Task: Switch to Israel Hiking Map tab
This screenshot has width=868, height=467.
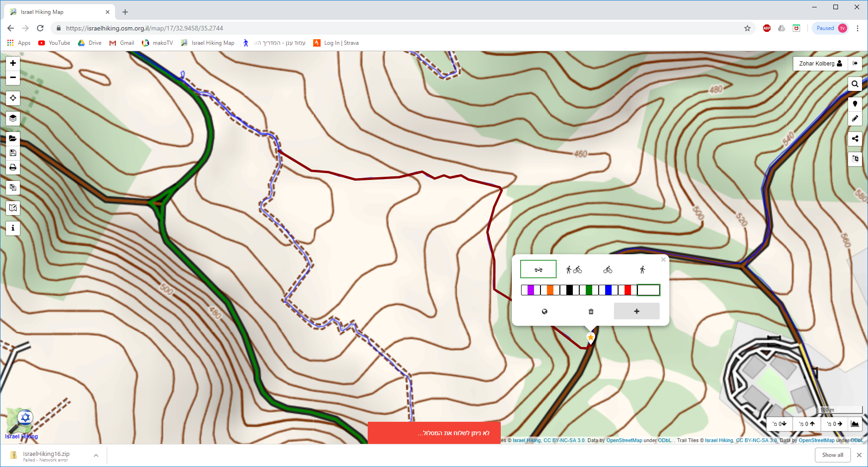Action: pyautogui.click(x=60, y=12)
